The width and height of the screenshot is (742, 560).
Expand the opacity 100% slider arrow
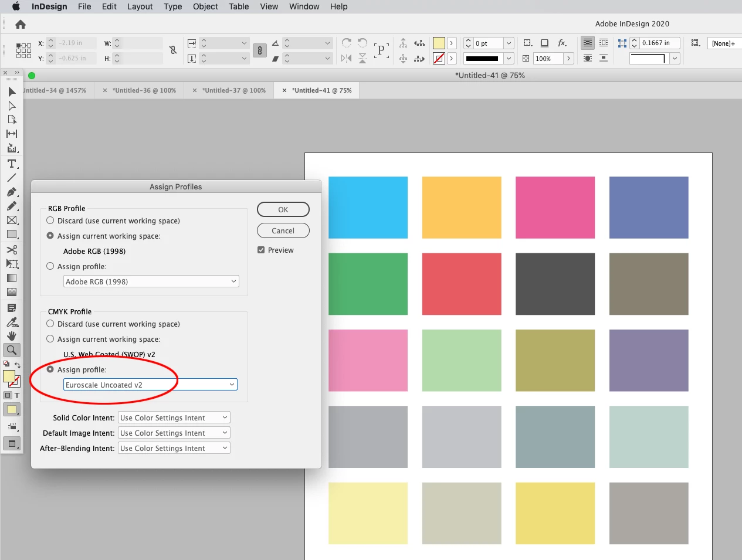click(568, 59)
